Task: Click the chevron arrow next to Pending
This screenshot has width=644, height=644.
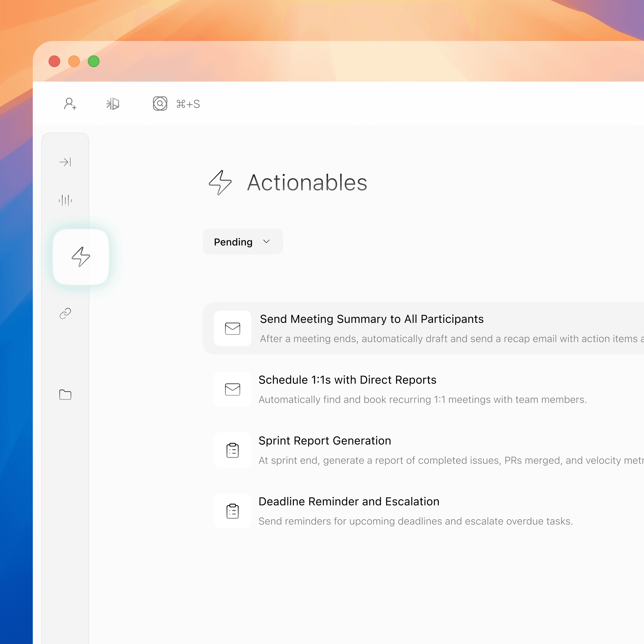Action: (x=266, y=241)
